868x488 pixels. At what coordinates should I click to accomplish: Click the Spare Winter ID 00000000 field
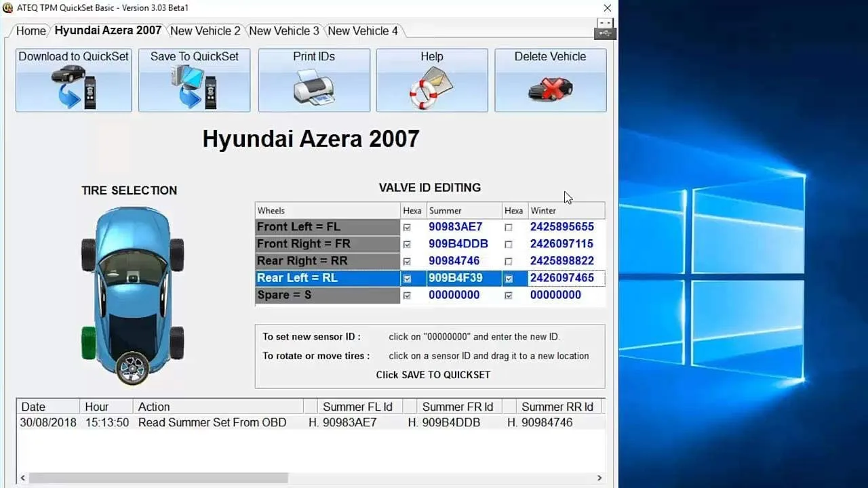555,295
